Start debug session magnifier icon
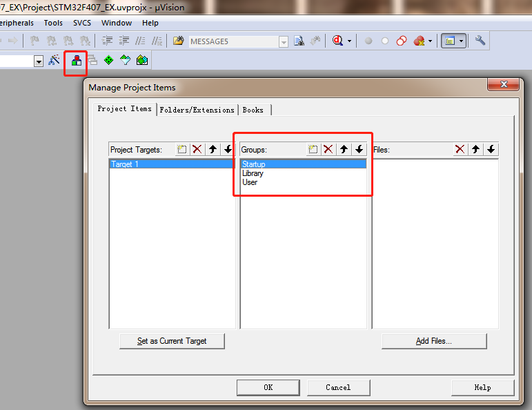Screen dimensions: 532x410 [337, 41]
